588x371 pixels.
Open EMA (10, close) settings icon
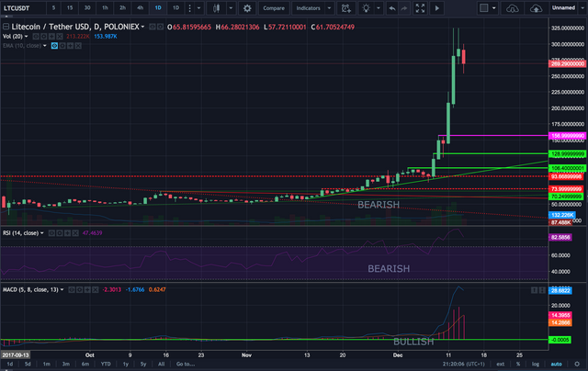click(x=62, y=46)
